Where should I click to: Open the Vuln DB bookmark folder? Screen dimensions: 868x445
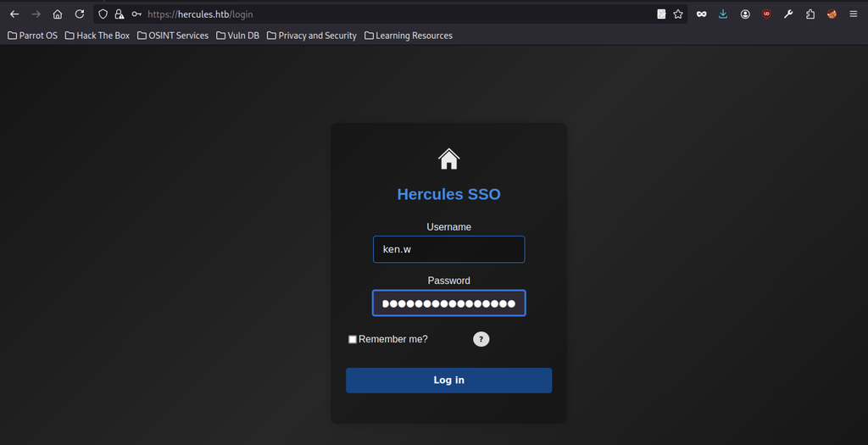[x=237, y=36]
